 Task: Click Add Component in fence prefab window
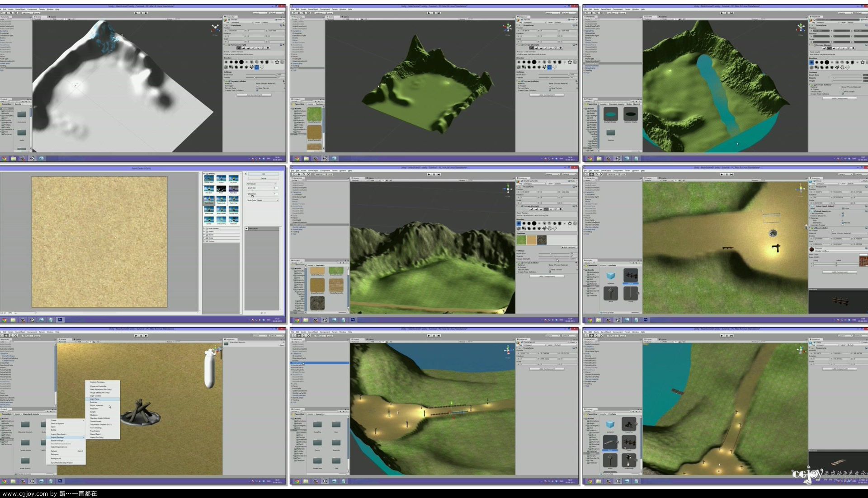840,272
